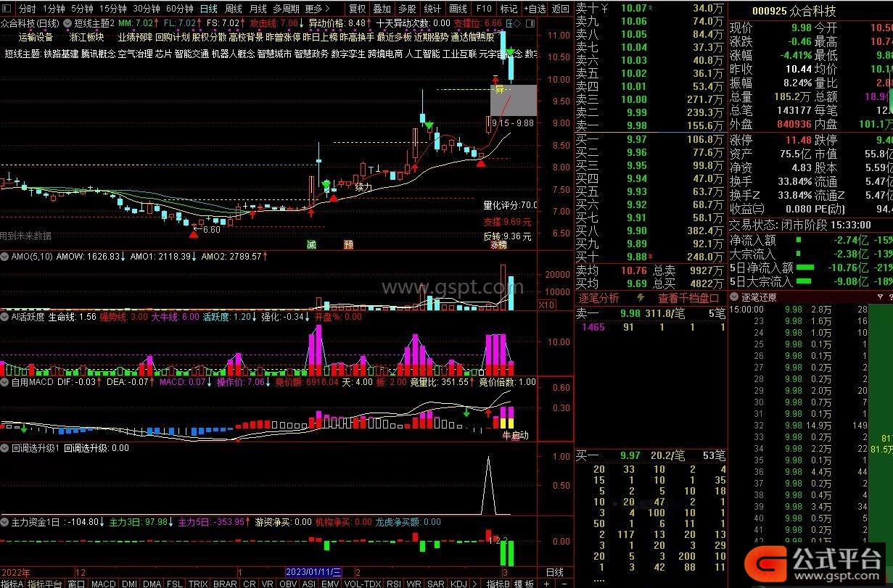
Task: Open F10 company info
Action: coord(483,9)
